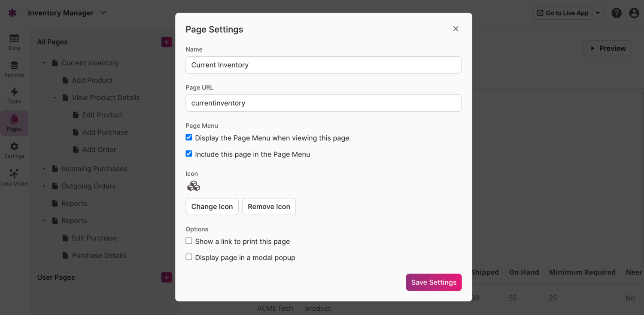Enable Display page in modal popup

pyautogui.click(x=189, y=257)
